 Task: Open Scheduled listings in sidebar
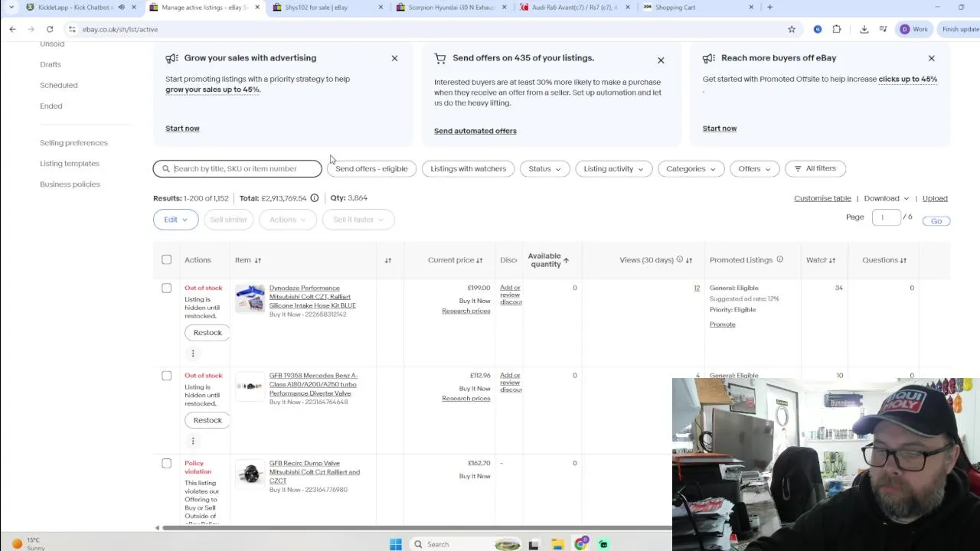[x=58, y=85]
